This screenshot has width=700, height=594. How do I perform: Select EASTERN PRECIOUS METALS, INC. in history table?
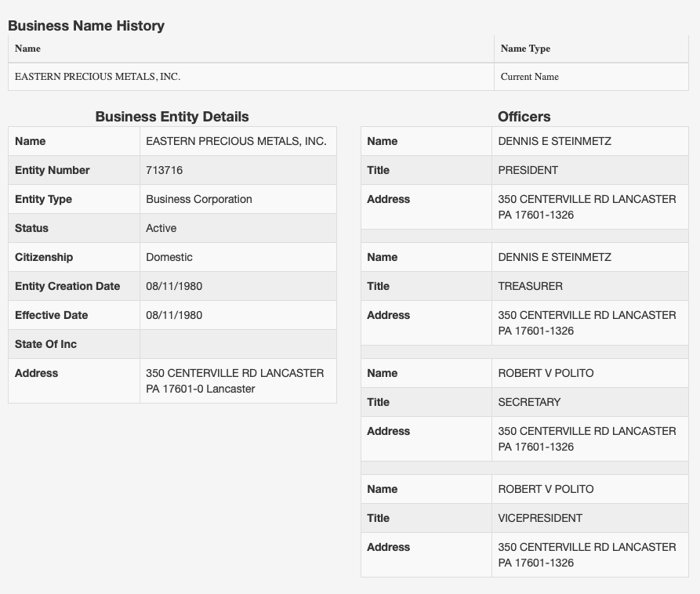pos(97,77)
